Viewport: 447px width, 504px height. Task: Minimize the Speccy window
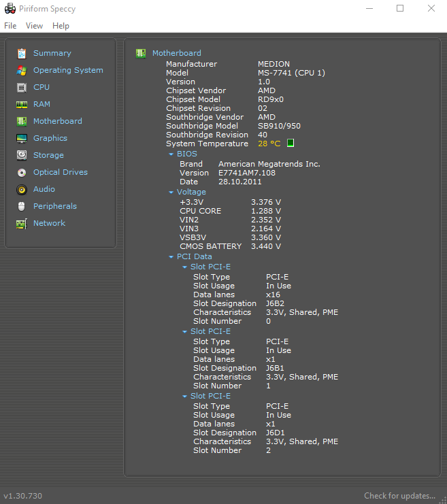(369, 8)
